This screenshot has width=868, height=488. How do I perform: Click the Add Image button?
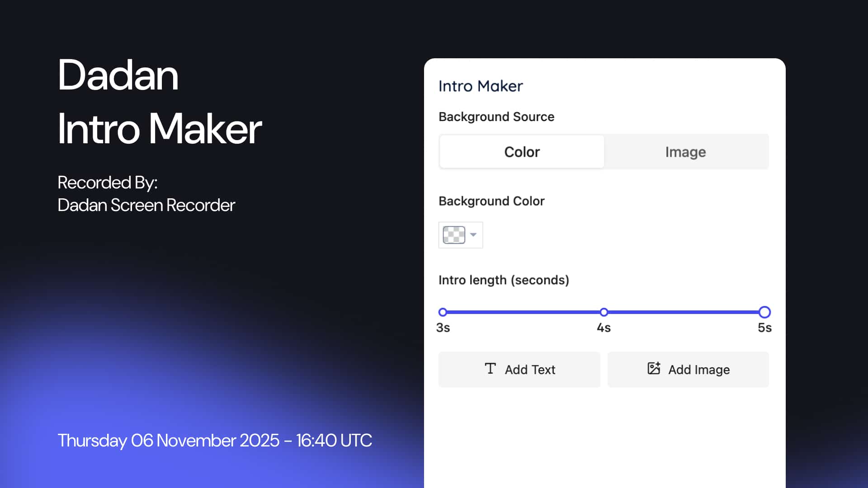pyautogui.click(x=688, y=369)
